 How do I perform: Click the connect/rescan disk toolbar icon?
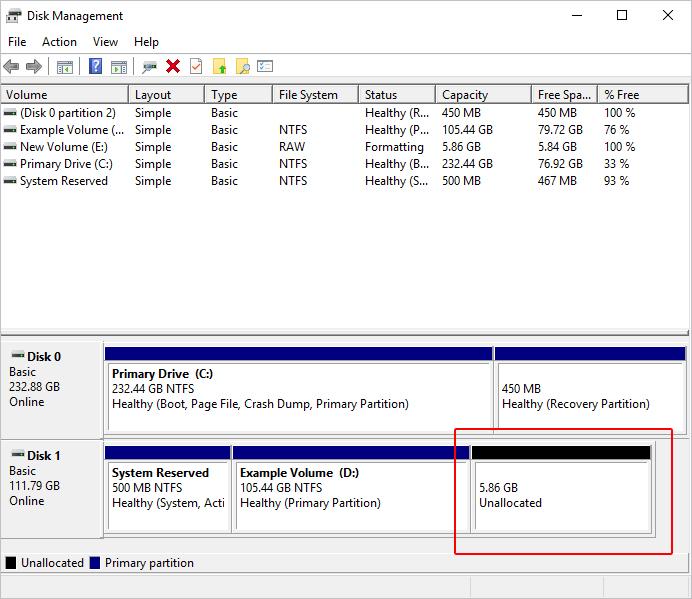tap(149, 67)
